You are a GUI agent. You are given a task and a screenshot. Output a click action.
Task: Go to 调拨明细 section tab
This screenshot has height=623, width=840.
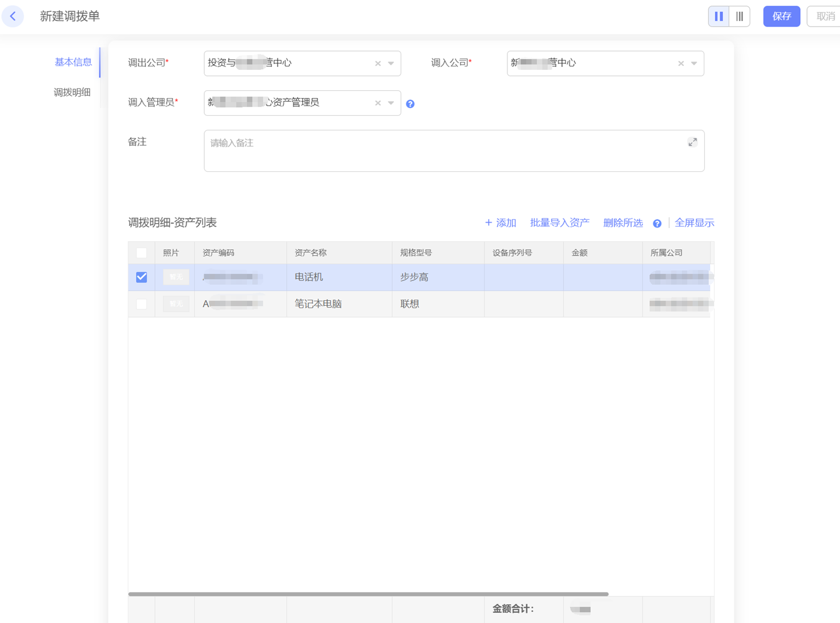point(72,92)
